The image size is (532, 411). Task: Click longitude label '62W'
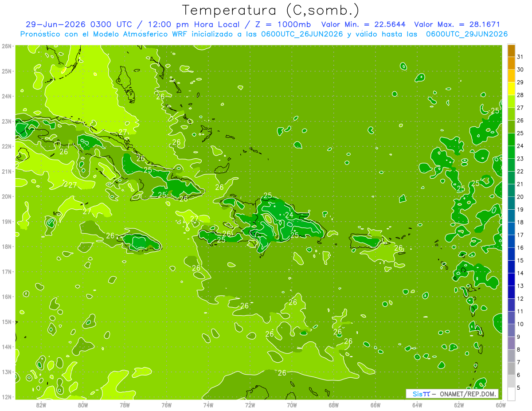coord(459,404)
